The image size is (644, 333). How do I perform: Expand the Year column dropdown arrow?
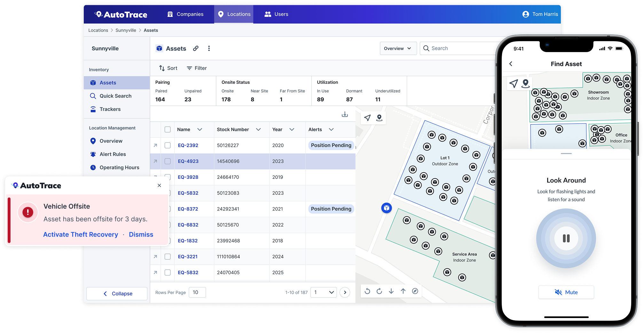point(292,129)
